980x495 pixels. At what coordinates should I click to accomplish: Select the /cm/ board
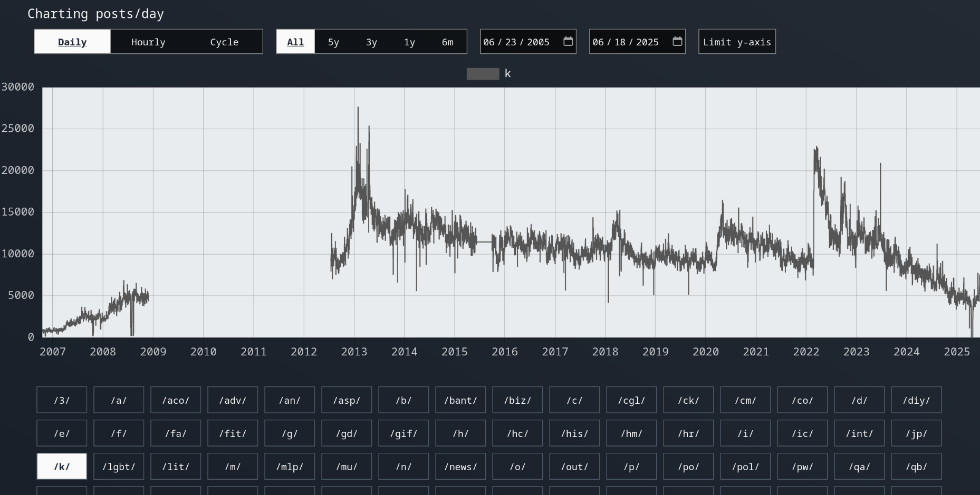coord(745,400)
